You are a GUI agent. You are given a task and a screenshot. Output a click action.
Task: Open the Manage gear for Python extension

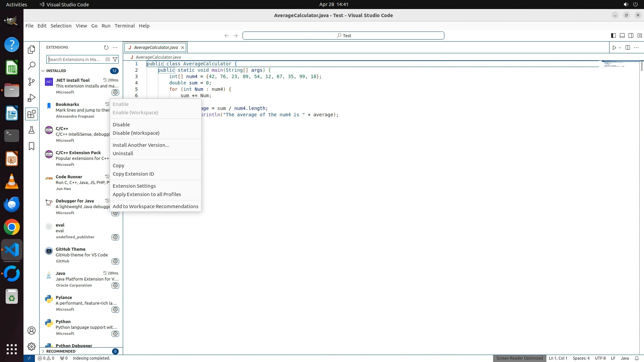point(115,334)
